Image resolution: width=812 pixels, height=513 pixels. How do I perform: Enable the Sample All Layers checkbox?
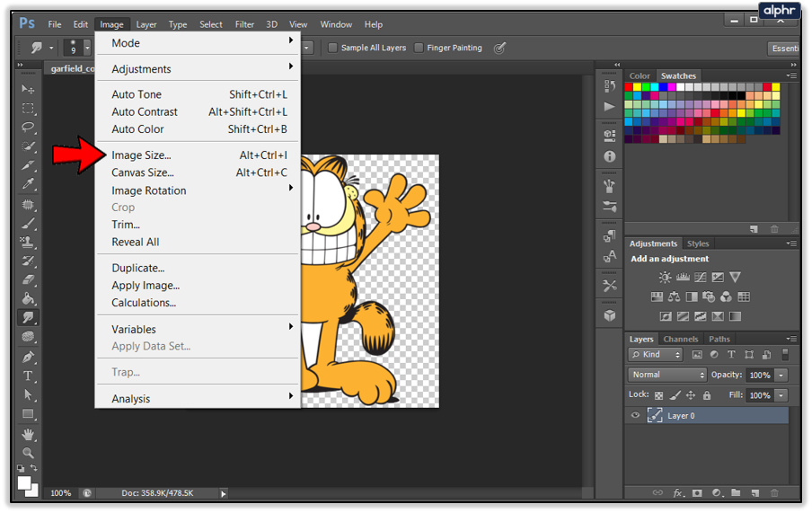point(333,48)
